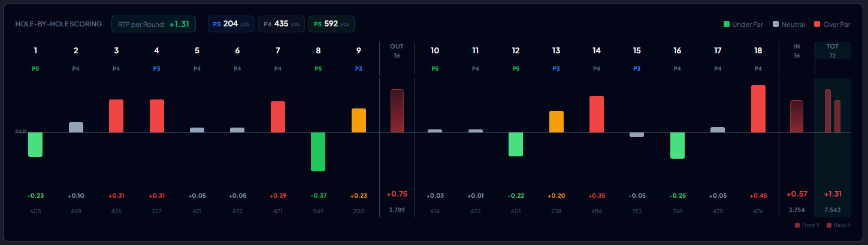
Task: Select the hole 1 under-par bar
Action: click(35, 144)
